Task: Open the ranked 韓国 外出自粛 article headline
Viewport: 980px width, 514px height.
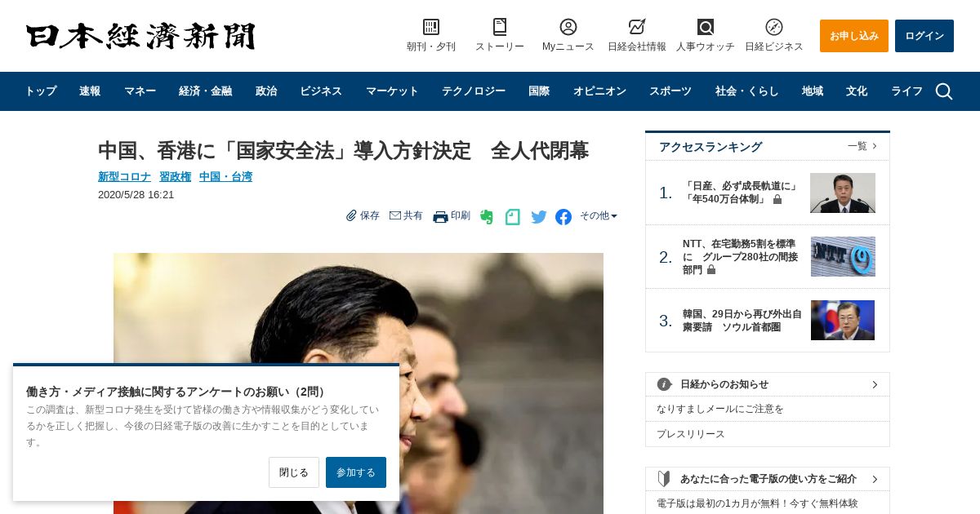Action: point(742,320)
